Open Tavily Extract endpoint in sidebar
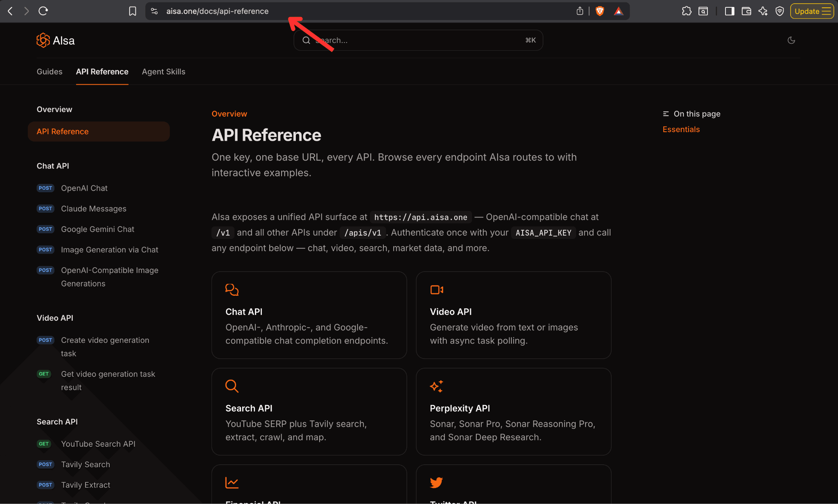 tap(86, 485)
